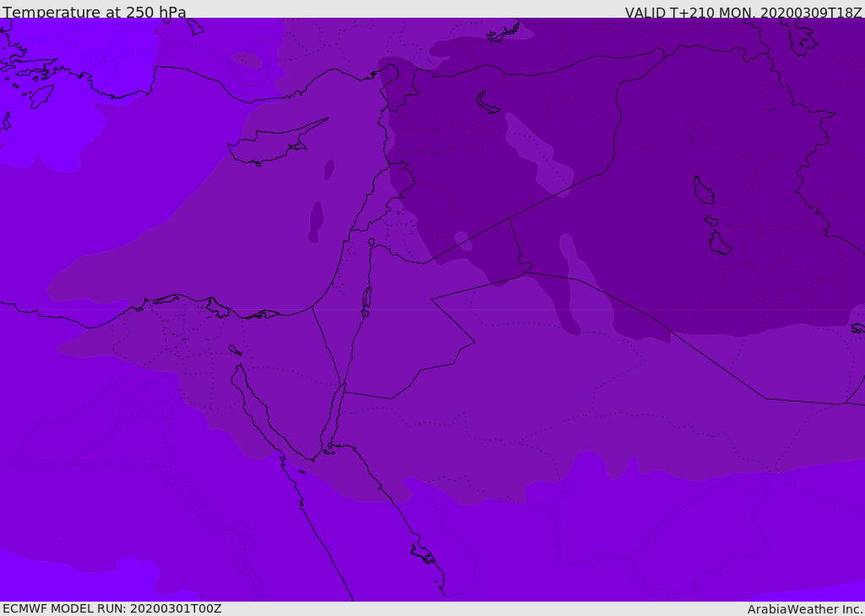Click the Dead Sea outline on the map
The height and width of the screenshot is (616, 865).
pyautogui.click(x=367, y=301)
